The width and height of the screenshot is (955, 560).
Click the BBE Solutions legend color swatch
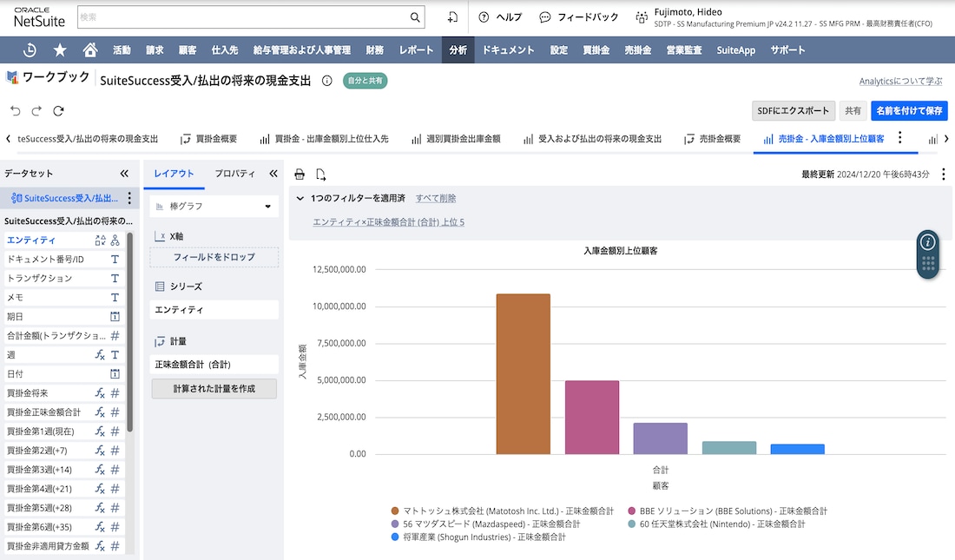tap(631, 511)
